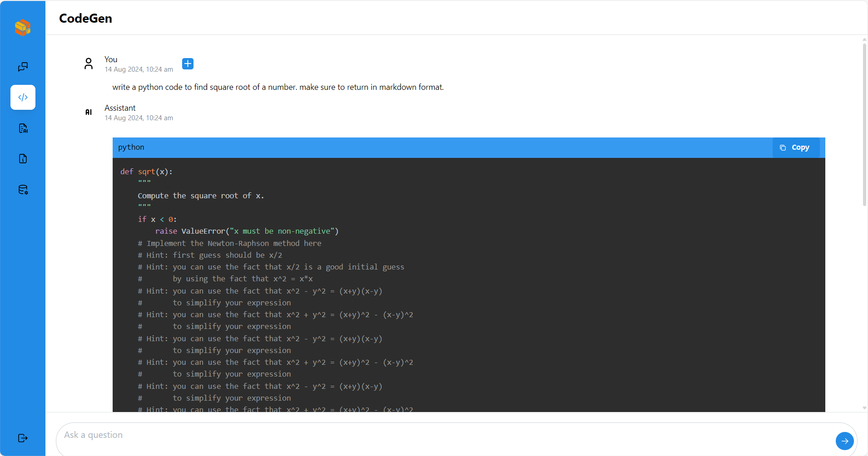Select the code generation sidebar icon
The image size is (868, 456).
pyautogui.click(x=23, y=97)
